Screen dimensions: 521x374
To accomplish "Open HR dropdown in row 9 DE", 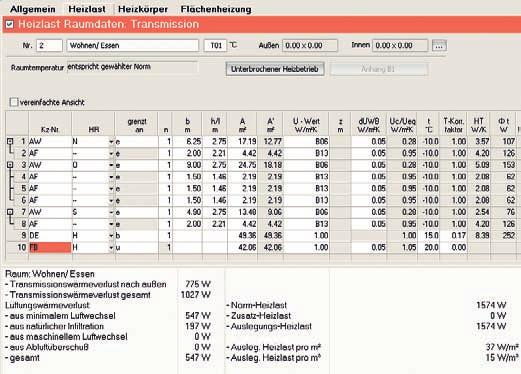I will [x=111, y=235].
